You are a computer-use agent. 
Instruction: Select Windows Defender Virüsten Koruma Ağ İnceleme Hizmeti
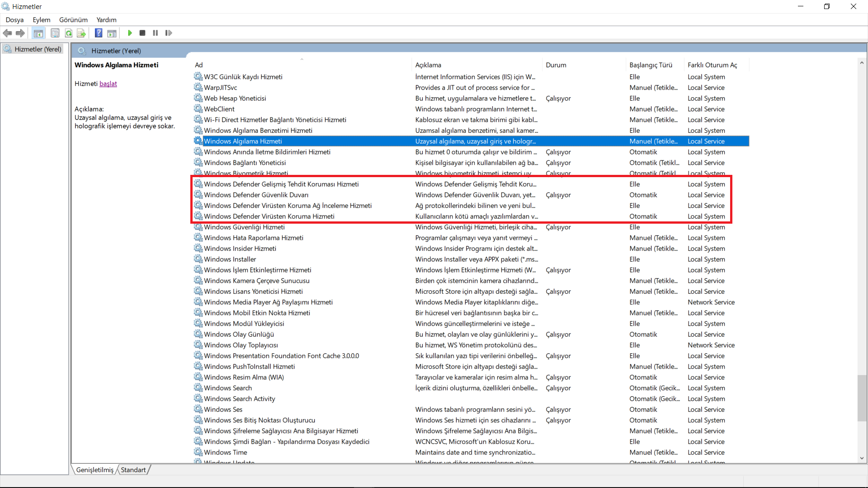(471, 206)
